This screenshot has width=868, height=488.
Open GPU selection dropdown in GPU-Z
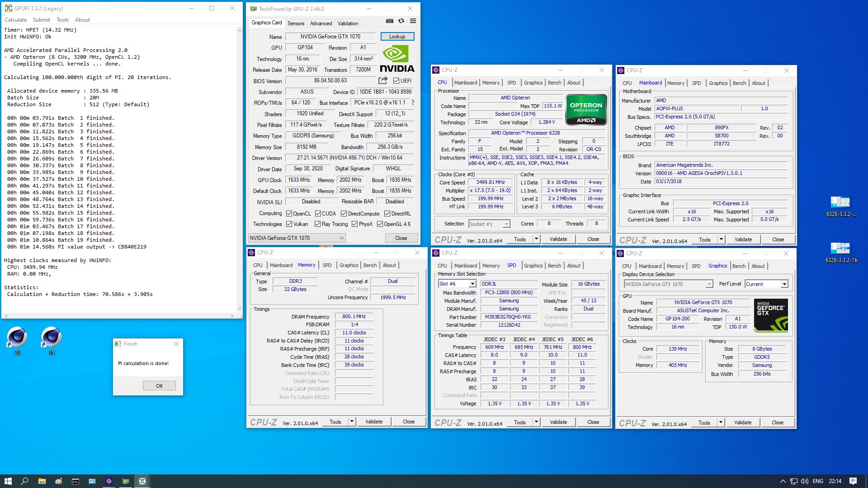(297, 238)
